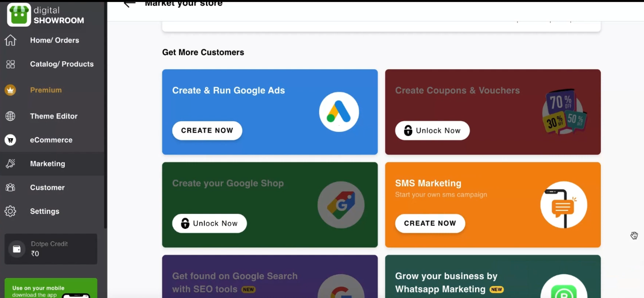Viewport: 644px width, 298px height.
Task: Click the Catalog/Products grid icon
Action: pyautogui.click(x=10, y=64)
